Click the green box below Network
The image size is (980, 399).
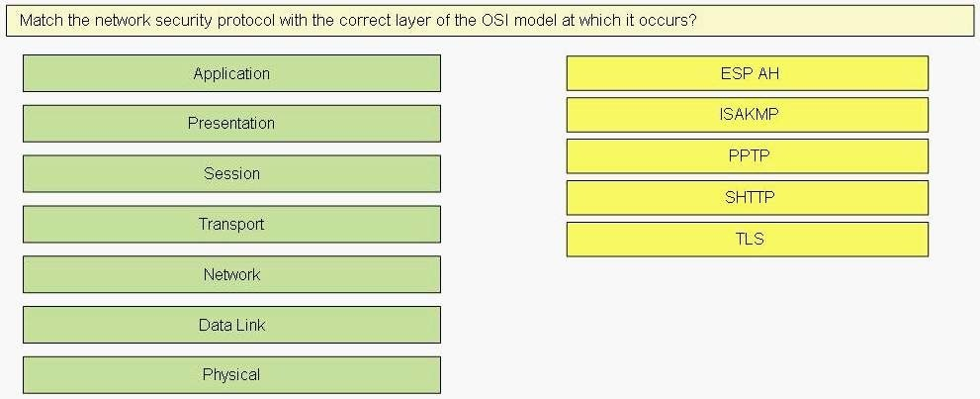[x=231, y=325]
